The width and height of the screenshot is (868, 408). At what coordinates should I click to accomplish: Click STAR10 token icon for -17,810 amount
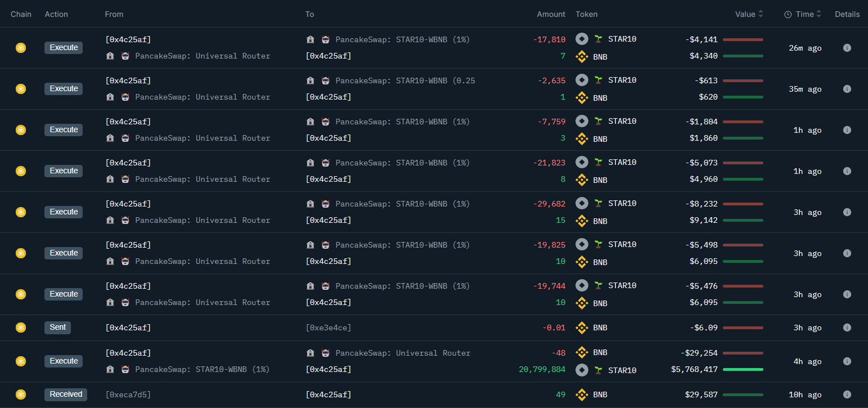pos(582,39)
